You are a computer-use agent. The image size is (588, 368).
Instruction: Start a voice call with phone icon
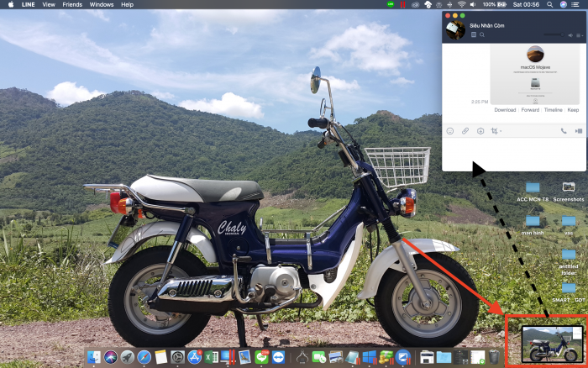pos(563,131)
